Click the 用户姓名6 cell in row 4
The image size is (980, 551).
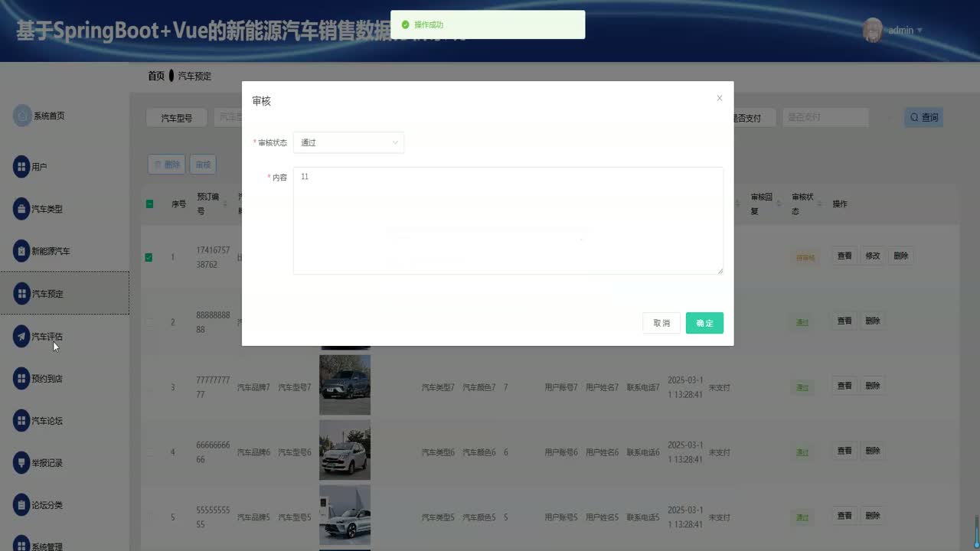pos(602,452)
